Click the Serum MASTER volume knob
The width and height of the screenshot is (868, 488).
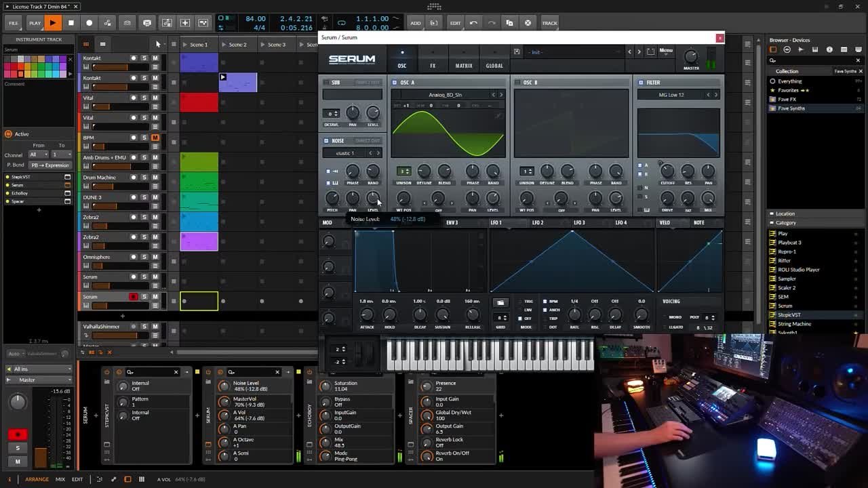[691, 57]
